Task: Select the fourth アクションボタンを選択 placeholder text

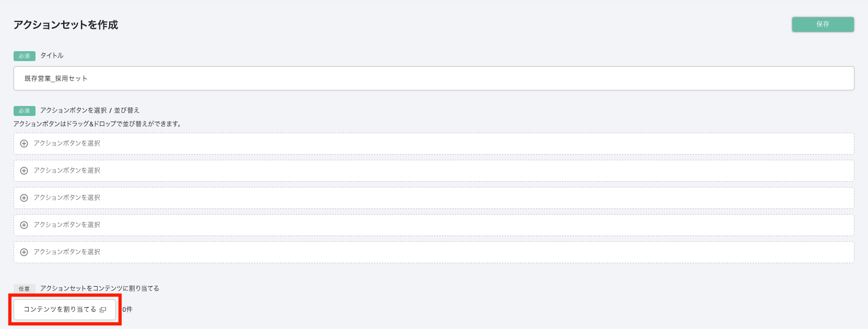Action: coord(67,225)
